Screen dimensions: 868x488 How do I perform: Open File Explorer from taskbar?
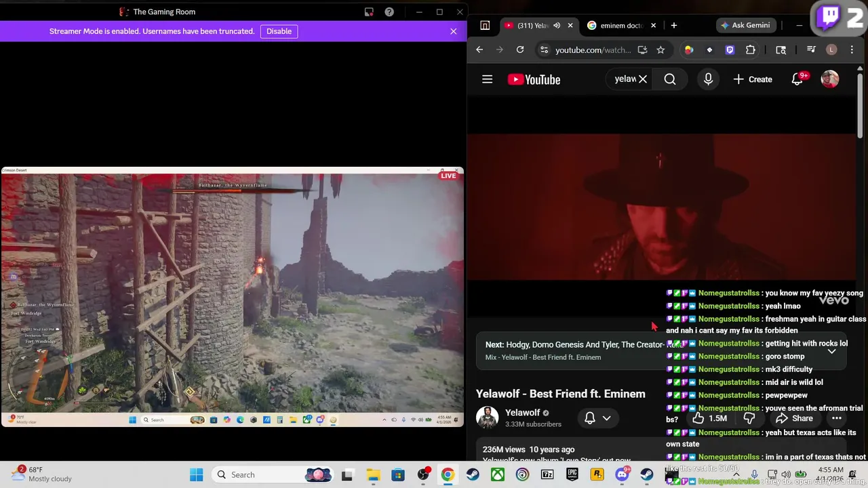373,474
